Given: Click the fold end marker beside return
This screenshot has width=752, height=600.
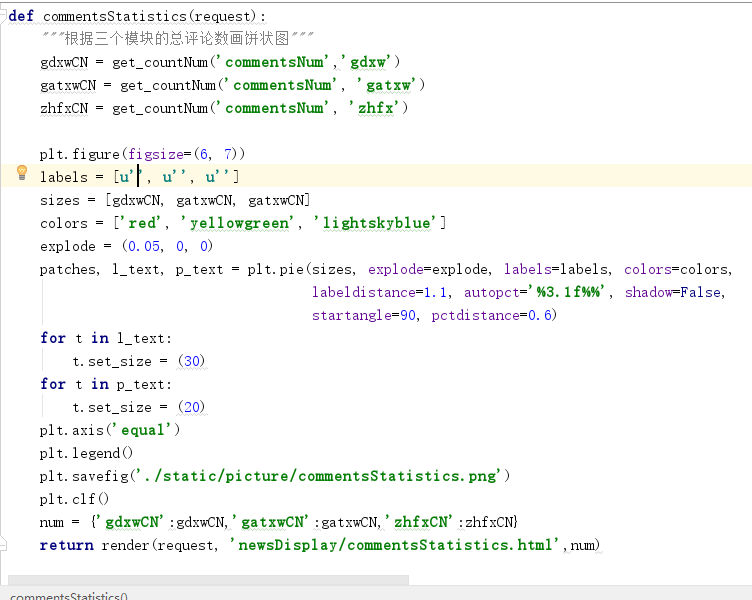Looking at the screenshot, I should click(3, 544).
